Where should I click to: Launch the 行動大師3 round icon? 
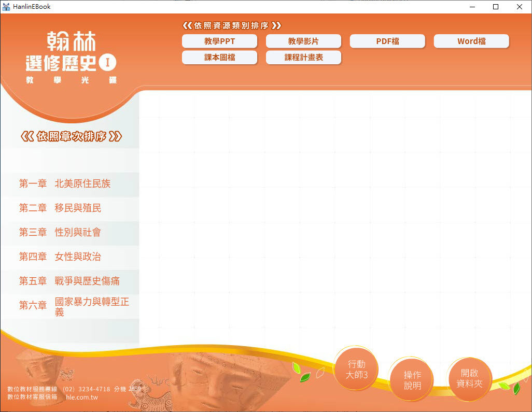coord(356,370)
